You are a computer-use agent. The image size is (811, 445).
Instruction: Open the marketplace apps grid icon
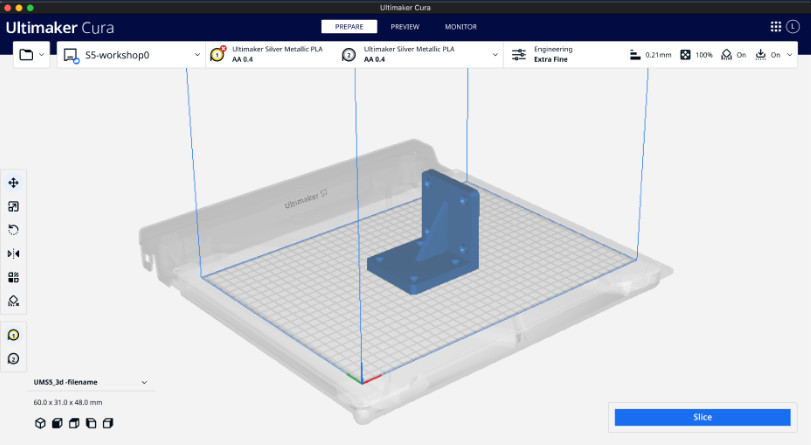tap(776, 26)
